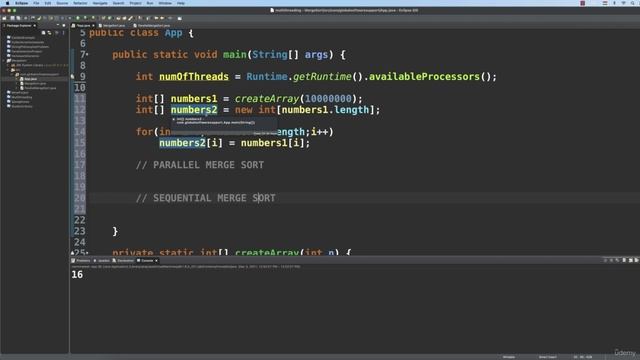Screen dimensions: 640x360
Task: Switch to the App.java editor tab
Action: point(83,25)
